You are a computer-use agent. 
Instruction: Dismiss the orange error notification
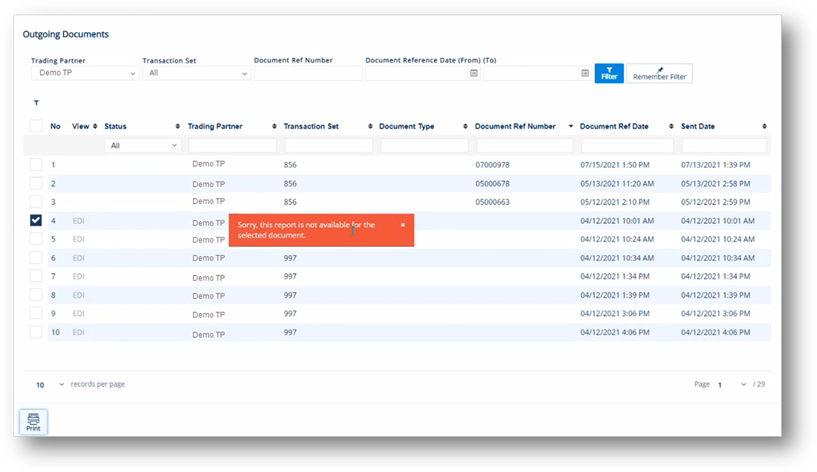[403, 225]
